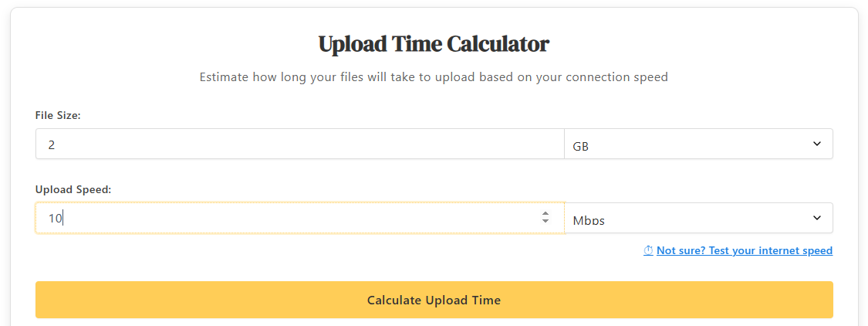The height and width of the screenshot is (326, 868).
Task: Open the speed unit dropdown showing Mbps
Action: (698, 218)
